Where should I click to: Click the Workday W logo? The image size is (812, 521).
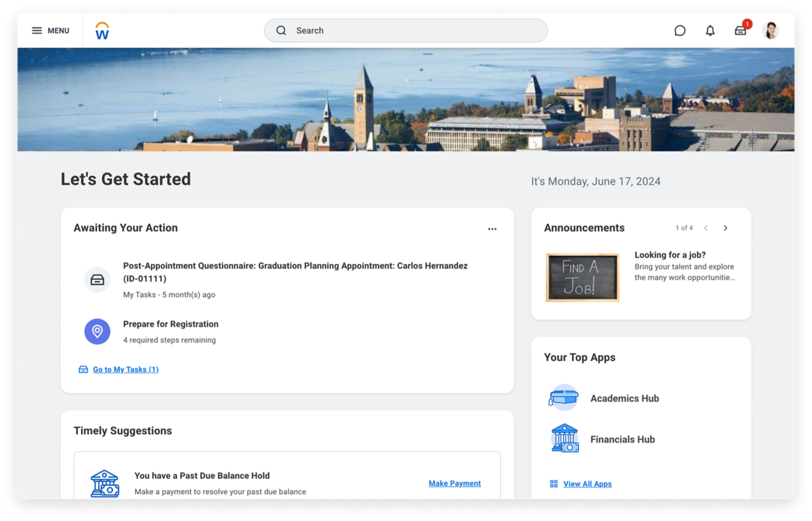point(102,31)
